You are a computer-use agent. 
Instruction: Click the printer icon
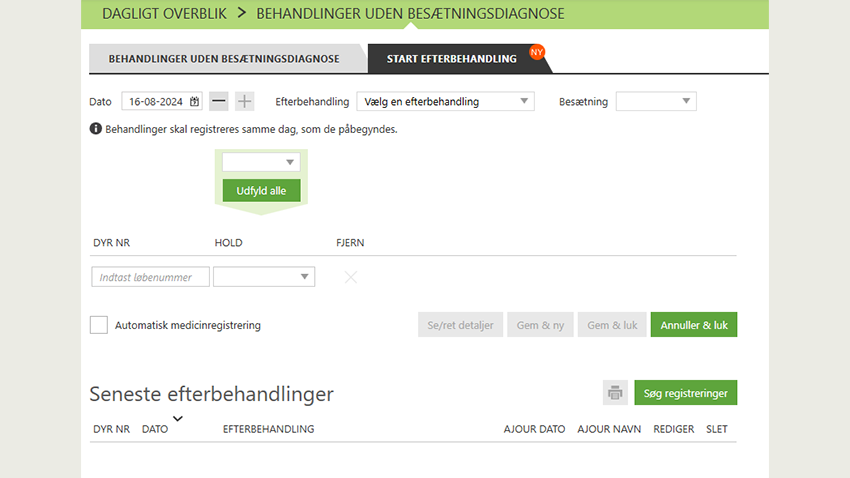coord(615,393)
